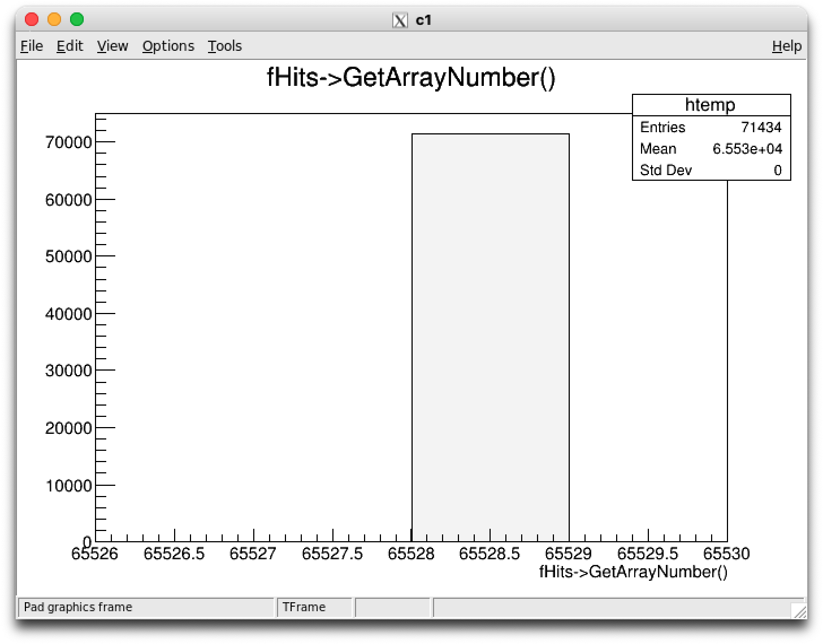Click the x-axis label fHits->GetArrayNumber()
Image resolution: width=823 pixels, height=644 pixels.
pos(633,572)
